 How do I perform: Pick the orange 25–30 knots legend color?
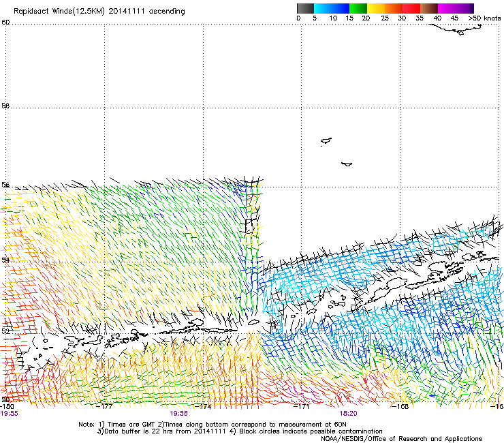[394, 8]
